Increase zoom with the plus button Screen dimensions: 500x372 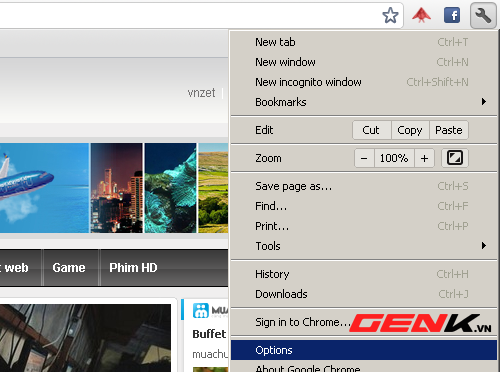tap(424, 158)
